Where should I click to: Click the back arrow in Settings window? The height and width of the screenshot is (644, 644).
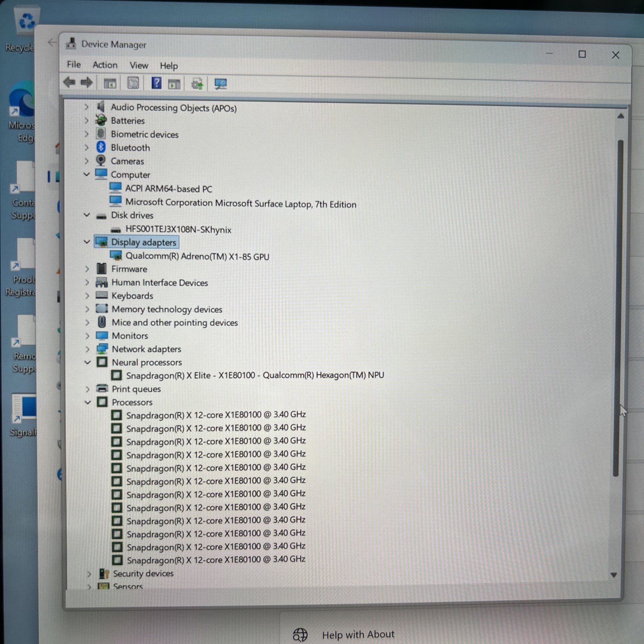coord(52,42)
